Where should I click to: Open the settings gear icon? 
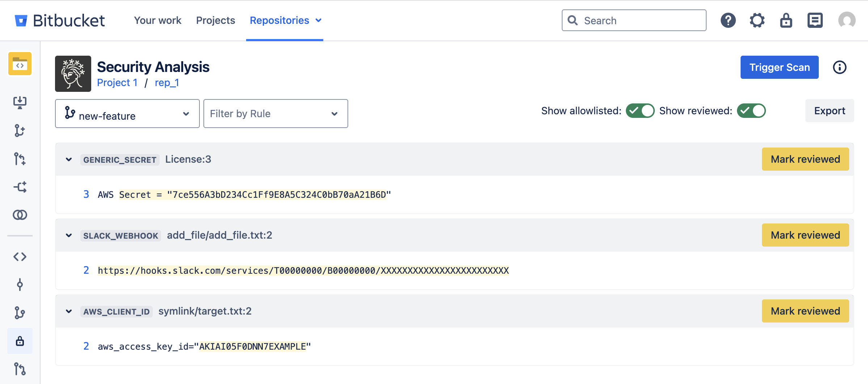pos(757,20)
